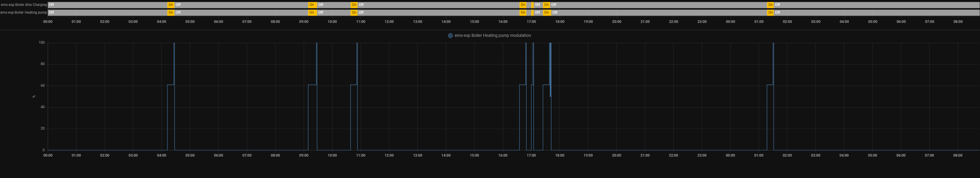Screen dimensions: 980x178
Task: Click y-axis value 40 on modulation chart
Action: point(43,107)
